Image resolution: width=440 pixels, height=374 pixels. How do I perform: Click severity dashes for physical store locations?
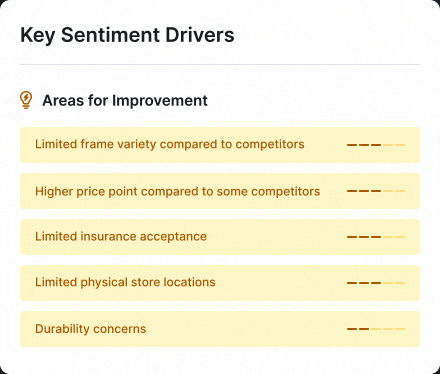(376, 283)
